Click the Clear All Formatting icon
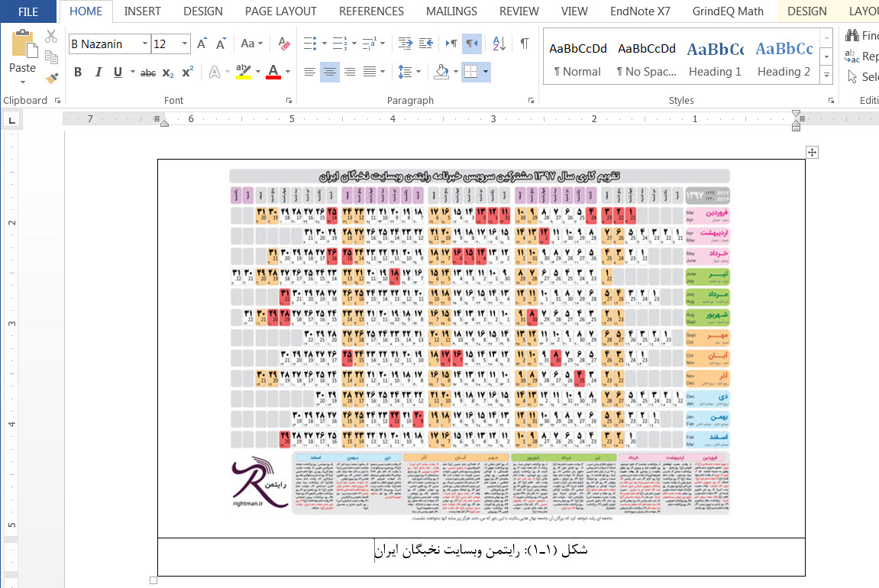The width and height of the screenshot is (879, 588). (284, 44)
